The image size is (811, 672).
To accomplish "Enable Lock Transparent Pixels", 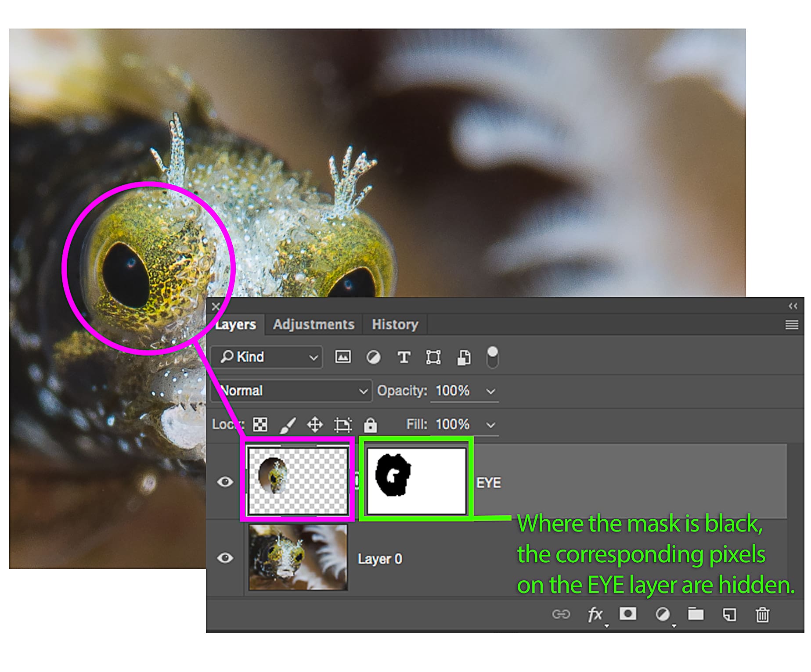I will coord(260,424).
